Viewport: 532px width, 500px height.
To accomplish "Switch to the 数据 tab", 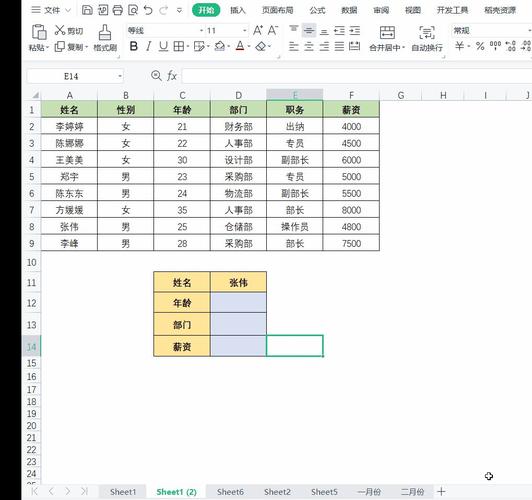I will pyautogui.click(x=349, y=10).
